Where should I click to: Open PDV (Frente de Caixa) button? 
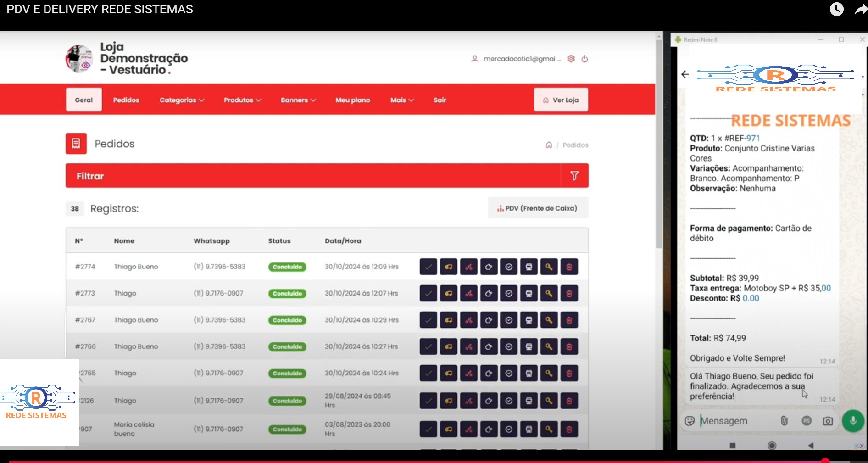pyautogui.click(x=538, y=208)
